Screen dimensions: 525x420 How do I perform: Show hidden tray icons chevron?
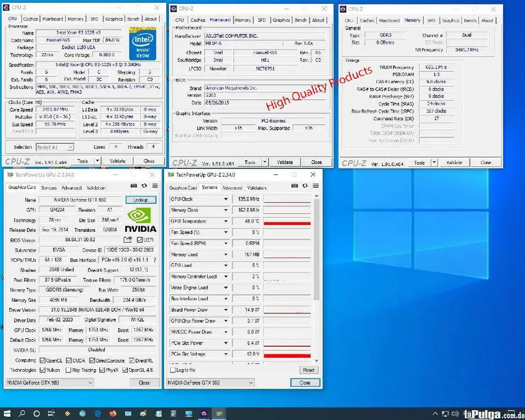pyautogui.click(x=435, y=413)
